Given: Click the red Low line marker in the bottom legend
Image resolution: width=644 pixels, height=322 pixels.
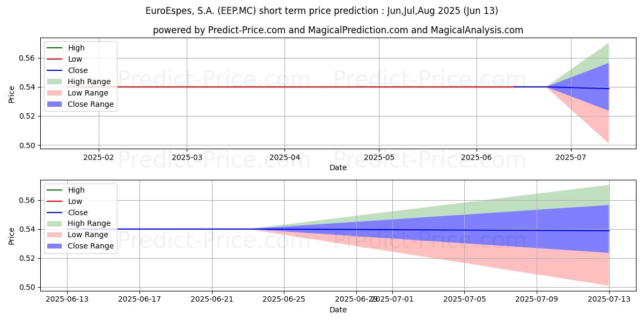Looking at the screenshot, I should [x=55, y=201].
